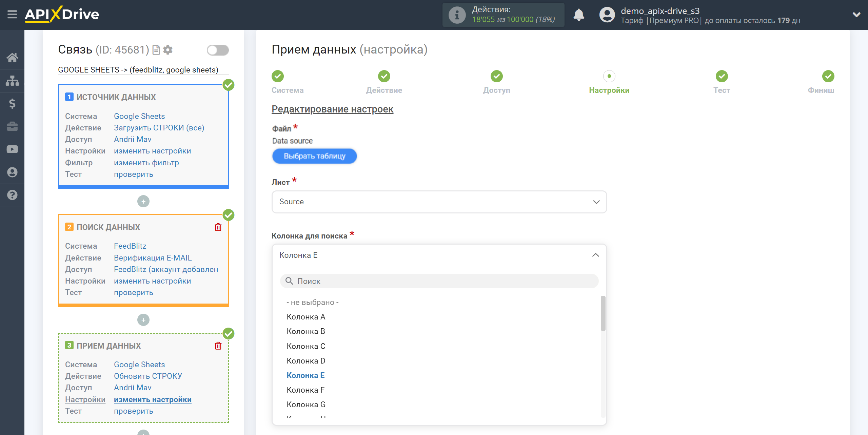This screenshot has height=435, width=868.
Task: Click FeedBlitz (аккаунт добавлен access link
Action: (x=166, y=269)
